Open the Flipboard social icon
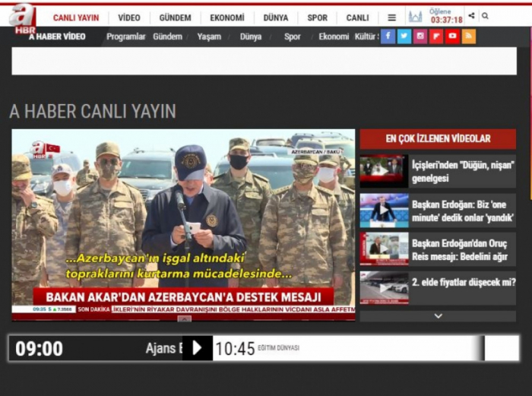This screenshot has width=532, height=396. pyautogui.click(x=436, y=36)
